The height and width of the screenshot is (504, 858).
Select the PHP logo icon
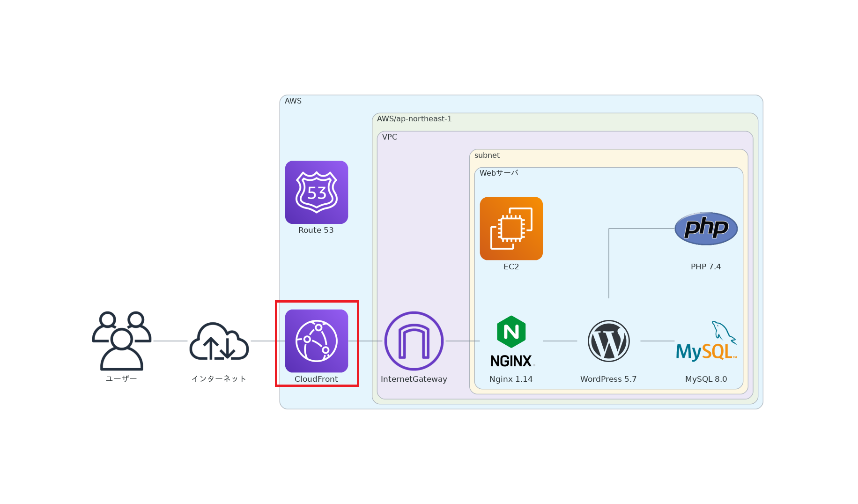pyautogui.click(x=706, y=229)
